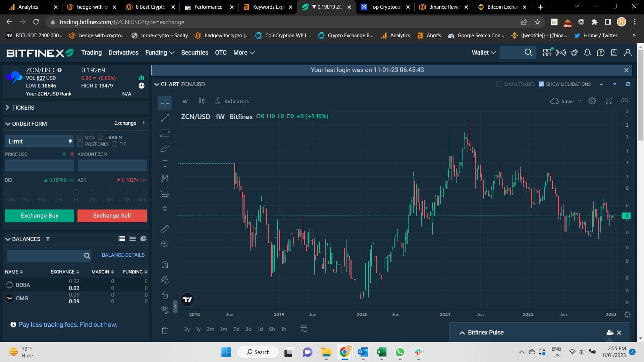Select the trend line drawing tool
The image size is (644, 362).
[x=165, y=118]
